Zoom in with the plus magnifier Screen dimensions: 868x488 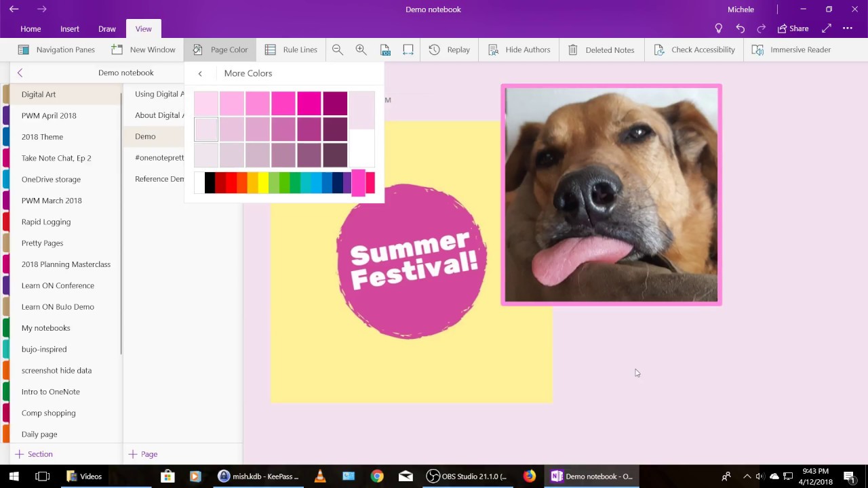point(361,49)
